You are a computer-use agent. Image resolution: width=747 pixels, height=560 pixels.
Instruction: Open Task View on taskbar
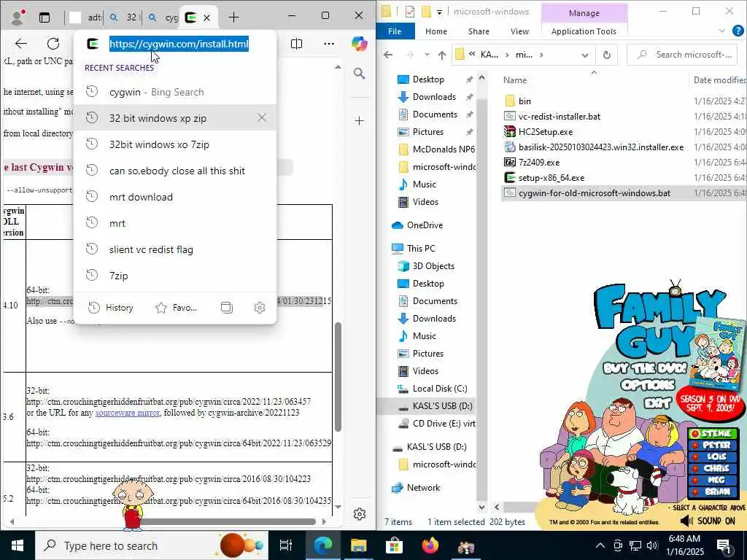tap(285, 545)
